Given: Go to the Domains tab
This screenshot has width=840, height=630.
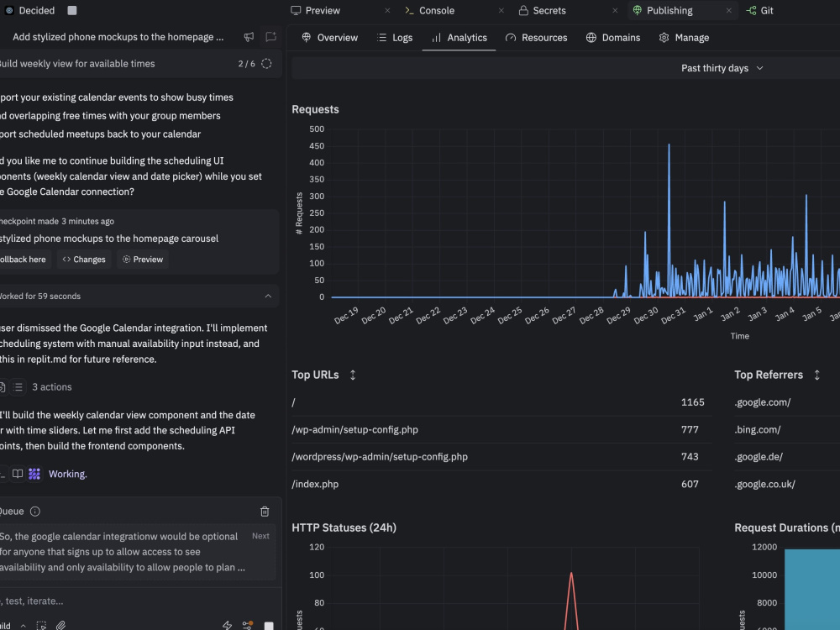Looking at the screenshot, I should (613, 38).
